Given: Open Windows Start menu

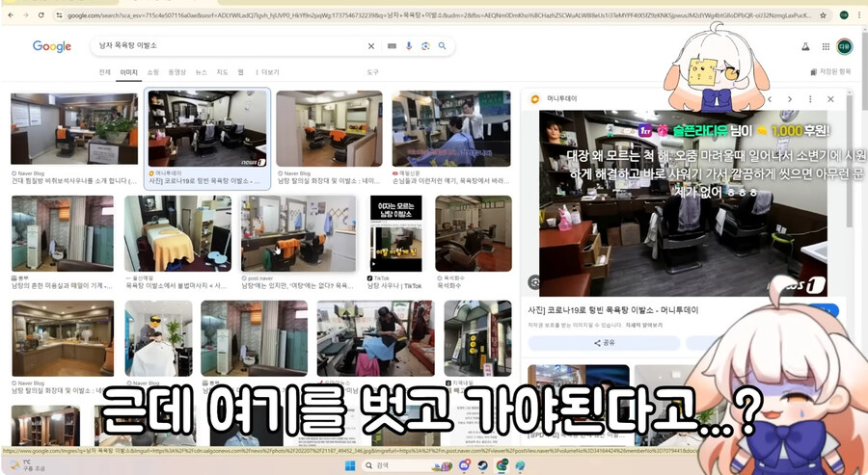Looking at the screenshot, I should tap(350, 466).
